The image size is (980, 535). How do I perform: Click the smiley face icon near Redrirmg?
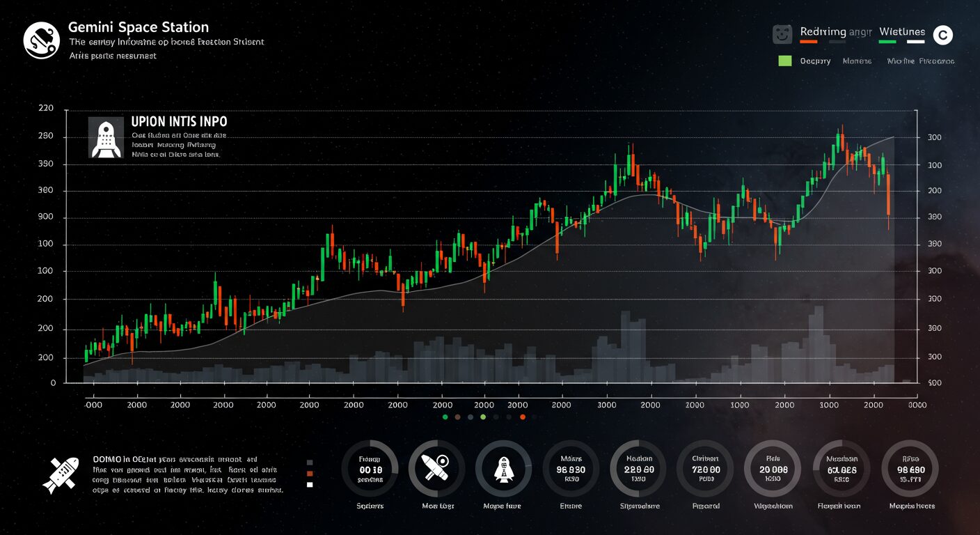coord(783,34)
